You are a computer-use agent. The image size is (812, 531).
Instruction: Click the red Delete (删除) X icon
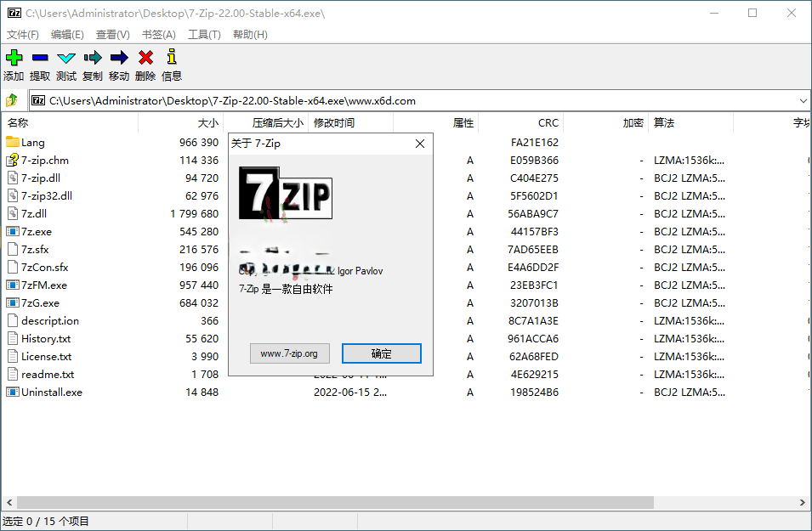pos(146,58)
